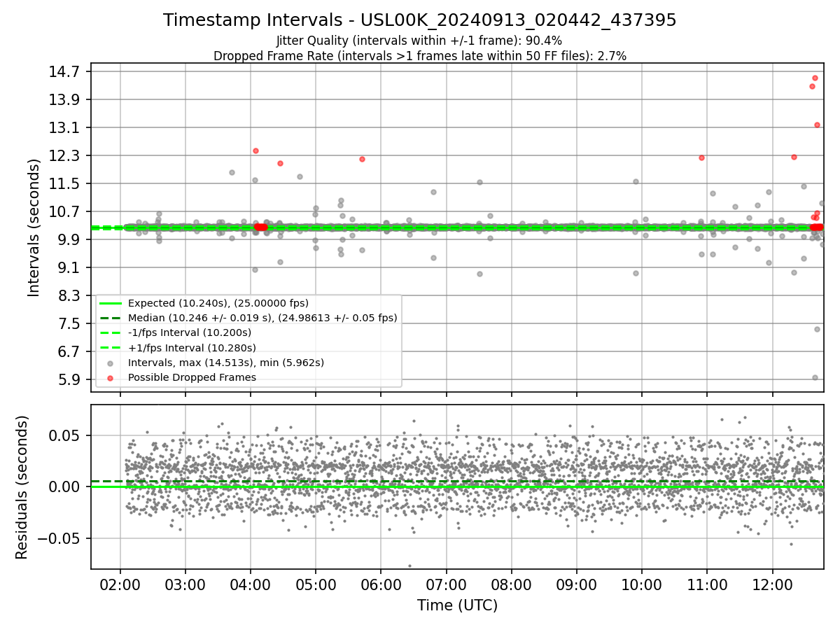Click the 07:00 time tick label
This screenshot has height=630, width=840.
click(x=447, y=584)
